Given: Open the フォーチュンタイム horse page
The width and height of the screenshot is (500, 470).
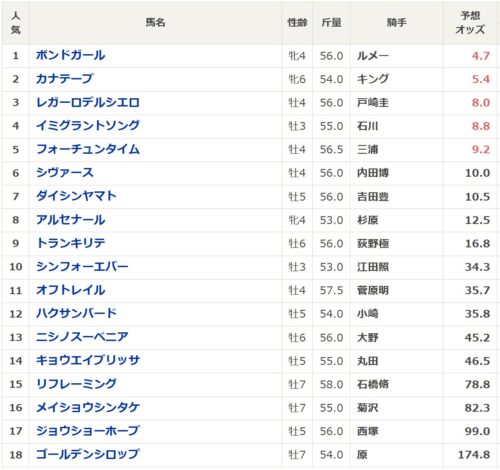Looking at the screenshot, I should point(88,149).
